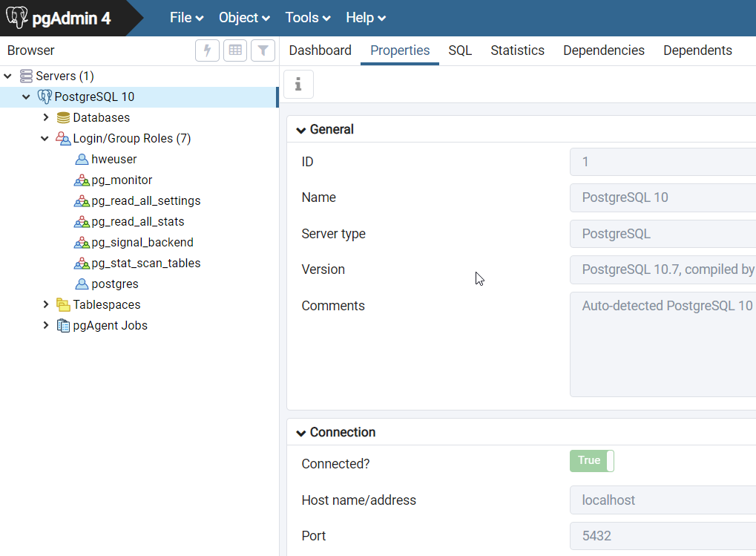Select the hweuser login role icon
The height and width of the screenshot is (556, 756).
pos(82,160)
